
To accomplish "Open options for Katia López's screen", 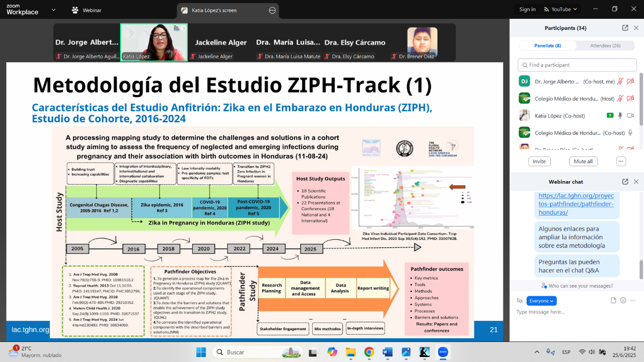I will [272, 10].
